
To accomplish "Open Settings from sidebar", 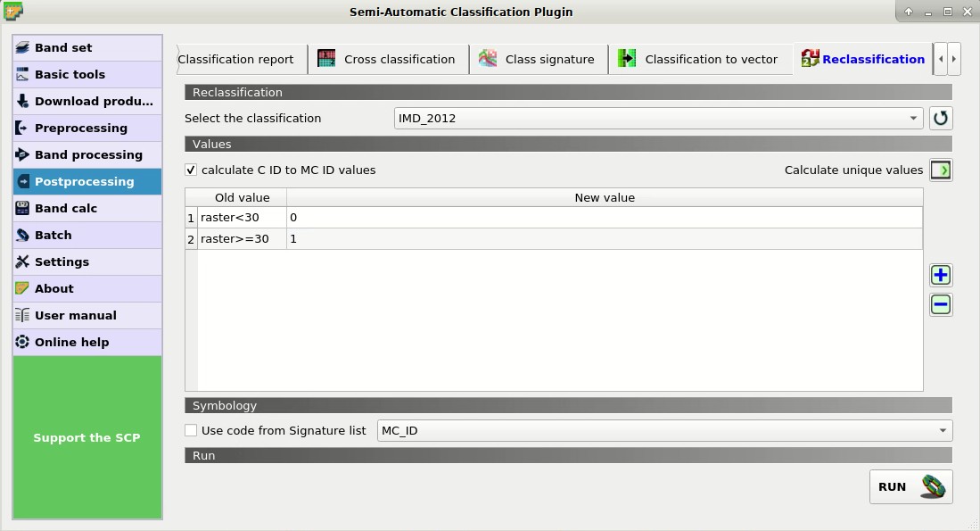I will point(86,262).
